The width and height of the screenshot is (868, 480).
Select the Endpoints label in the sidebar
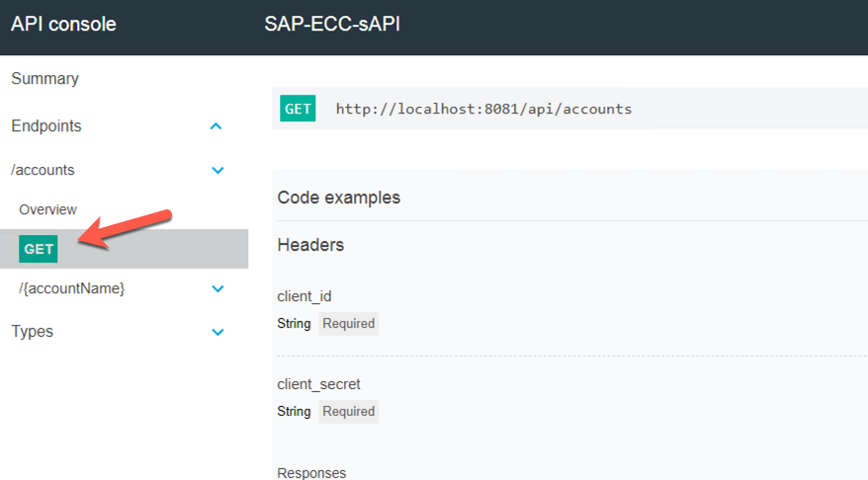click(45, 126)
